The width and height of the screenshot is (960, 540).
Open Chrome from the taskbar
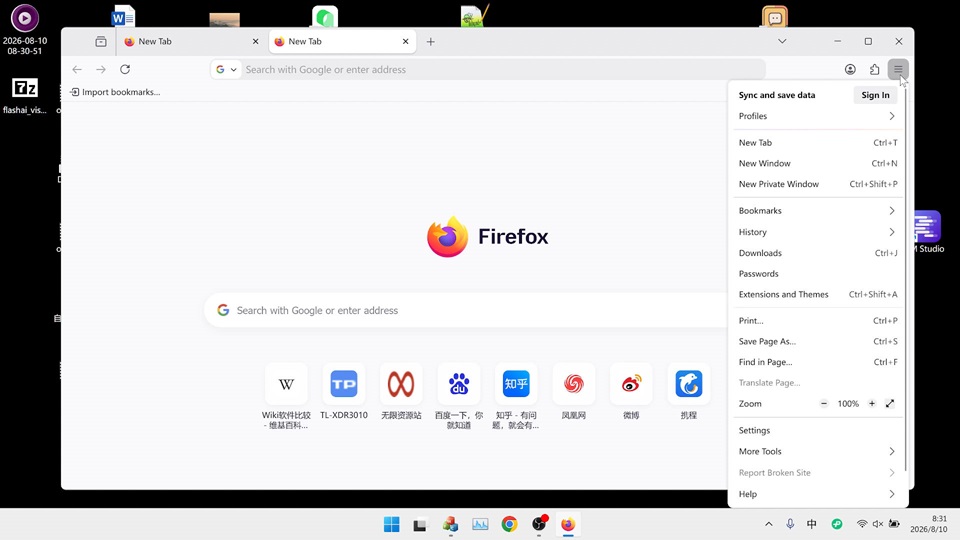(x=509, y=524)
